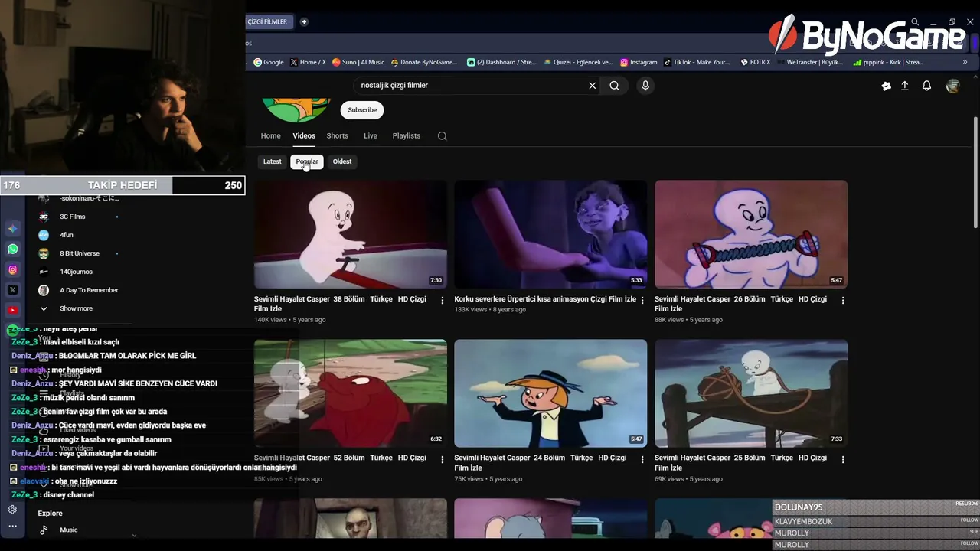Viewport: 980px width, 551px height.
Task: Open the Dashboard / Stre... bookmark
Action: point(501,62)
